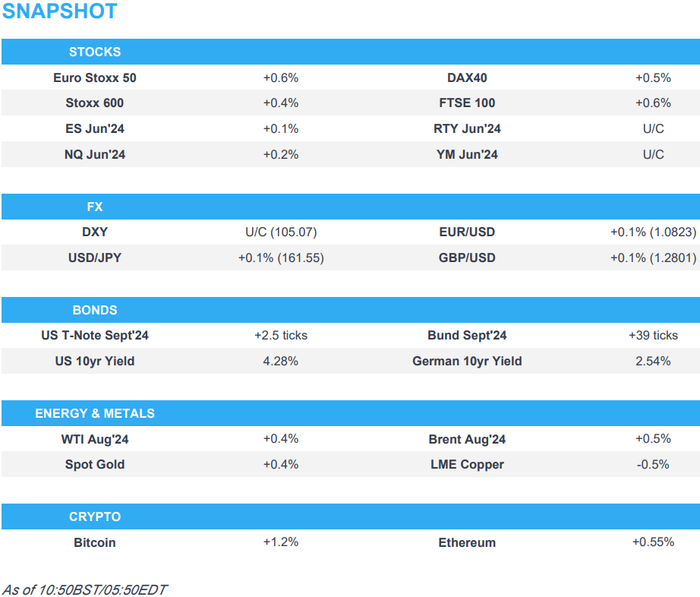Click the Bitcoin label
Viewport: 700px width, 597px height.
(95, 542)
